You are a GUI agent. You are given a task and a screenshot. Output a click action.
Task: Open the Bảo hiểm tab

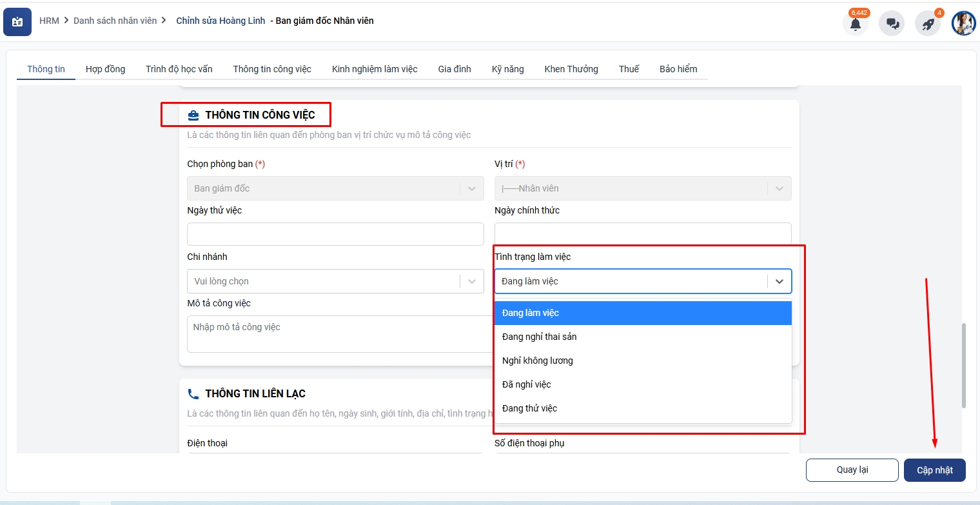pos(678,69)
